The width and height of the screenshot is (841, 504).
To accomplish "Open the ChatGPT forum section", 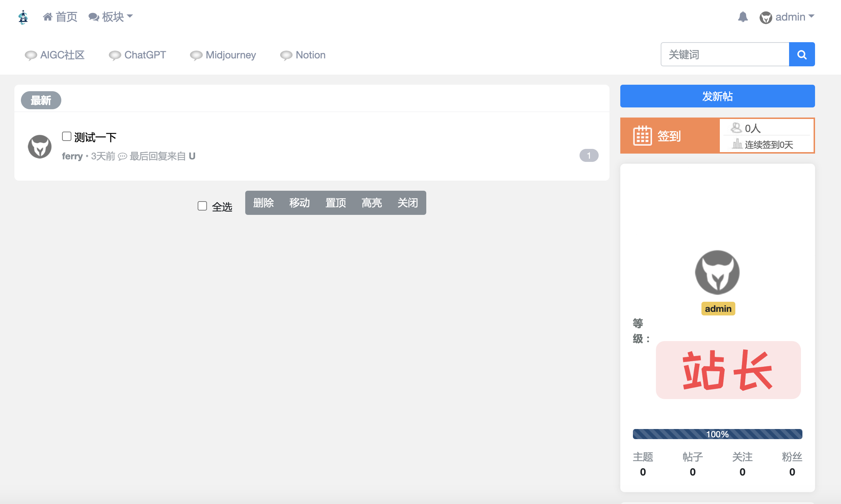I will click(145, 55).
